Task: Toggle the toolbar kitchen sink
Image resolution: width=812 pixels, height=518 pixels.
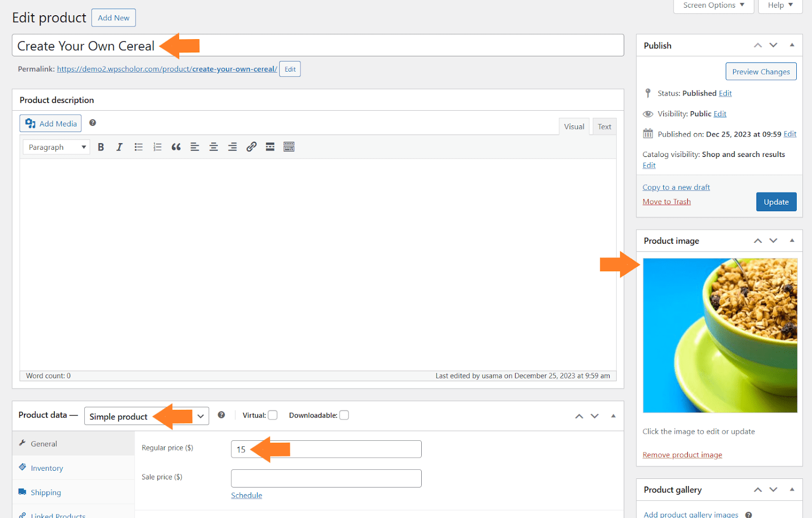Action: (x=289, y=147)
